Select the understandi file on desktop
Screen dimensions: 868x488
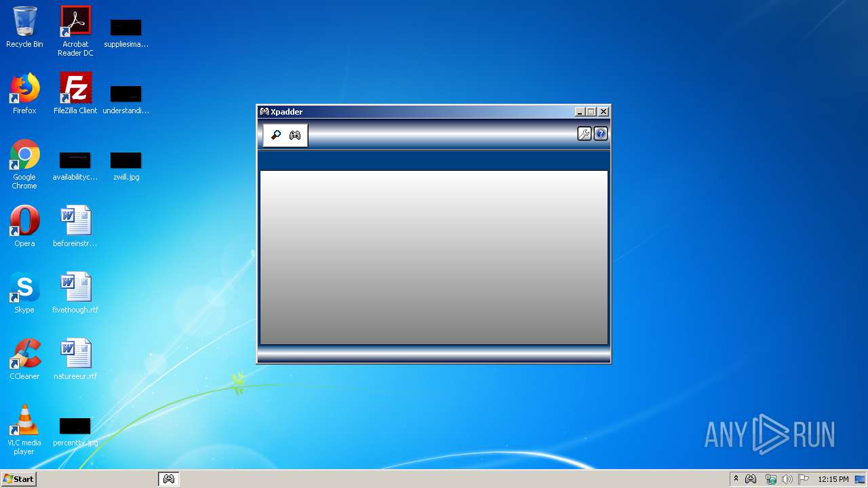126,99
